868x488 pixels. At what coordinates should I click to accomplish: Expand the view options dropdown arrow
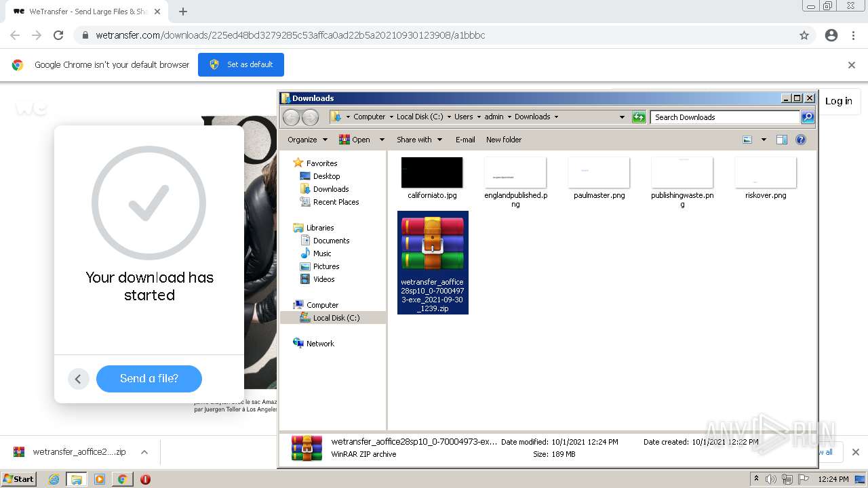(x=764, y=140)
